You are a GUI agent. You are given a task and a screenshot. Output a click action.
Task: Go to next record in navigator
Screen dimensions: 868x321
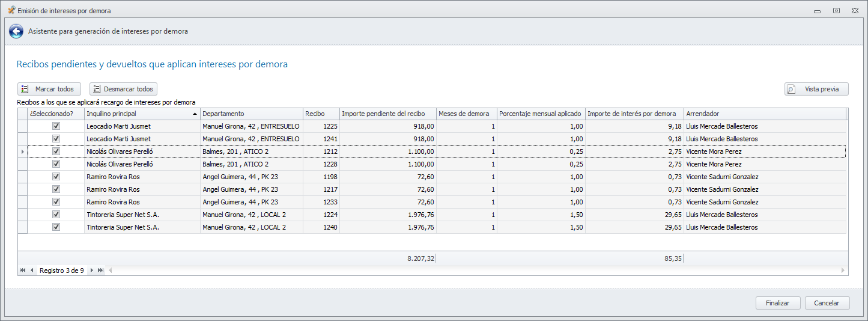tap(92, 271)
